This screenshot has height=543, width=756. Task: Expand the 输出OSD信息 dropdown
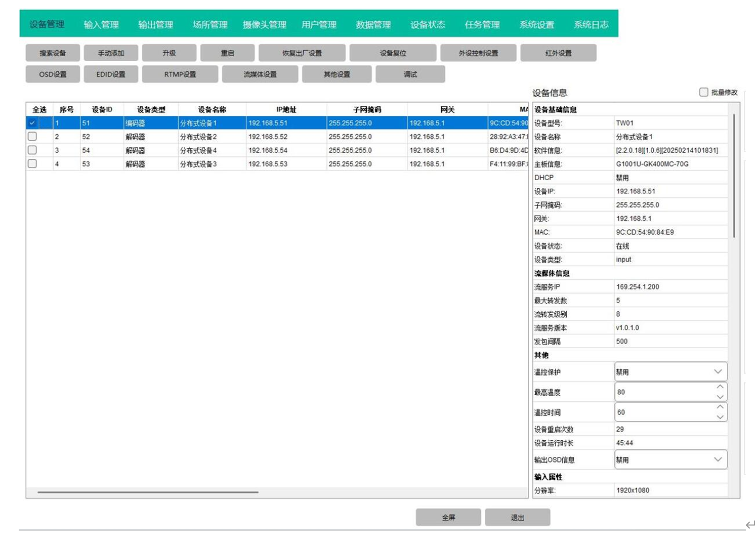coord(670,460)
